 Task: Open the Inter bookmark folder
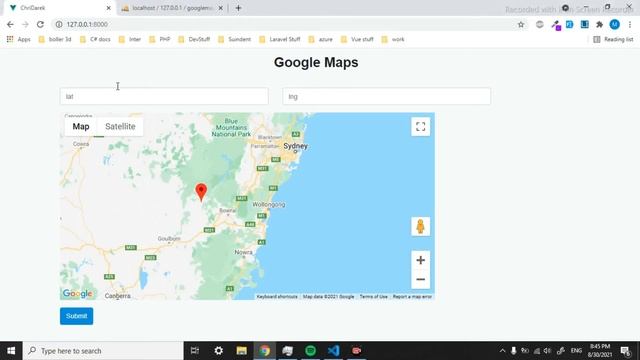[130, 39]
